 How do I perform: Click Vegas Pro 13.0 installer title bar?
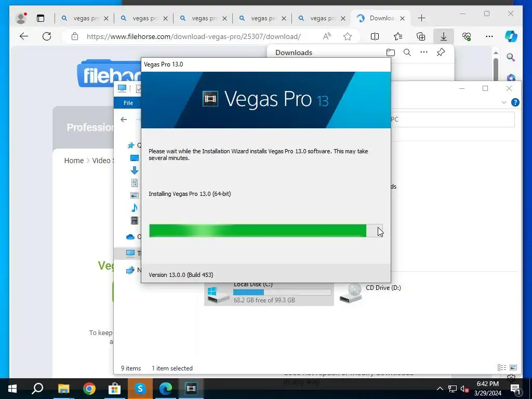(266, 64)
